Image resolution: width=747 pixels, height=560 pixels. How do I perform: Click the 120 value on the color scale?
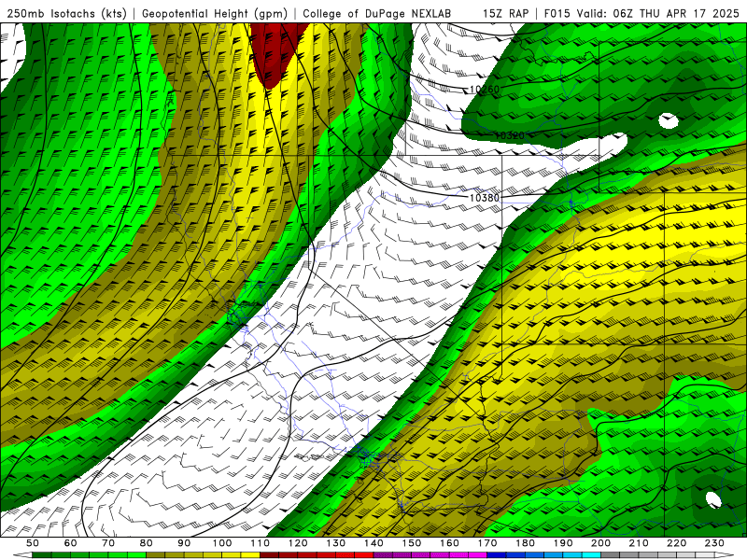click(298, 543)
